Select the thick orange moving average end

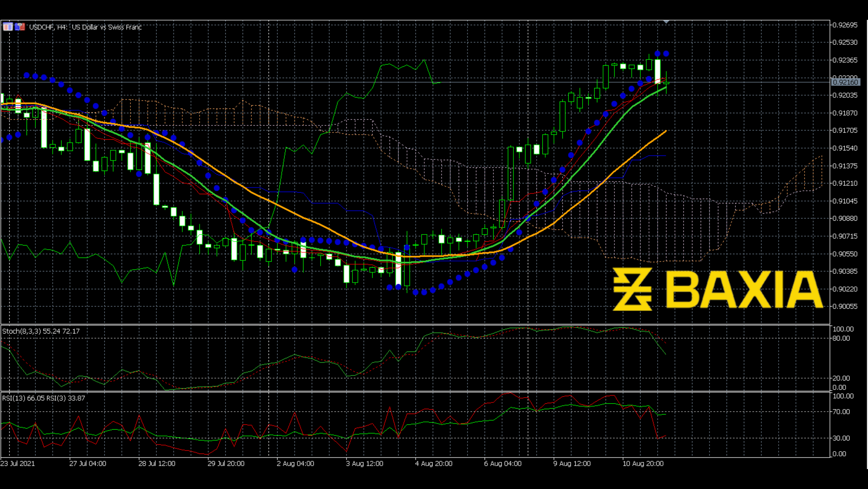click(665, 131)
